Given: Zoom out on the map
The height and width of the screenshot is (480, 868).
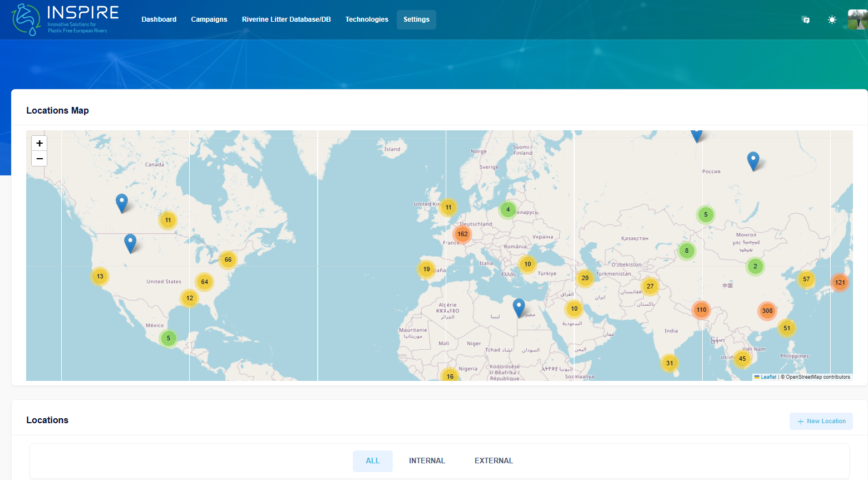Looking at the screenshot, I should click(x=40, y=159).
